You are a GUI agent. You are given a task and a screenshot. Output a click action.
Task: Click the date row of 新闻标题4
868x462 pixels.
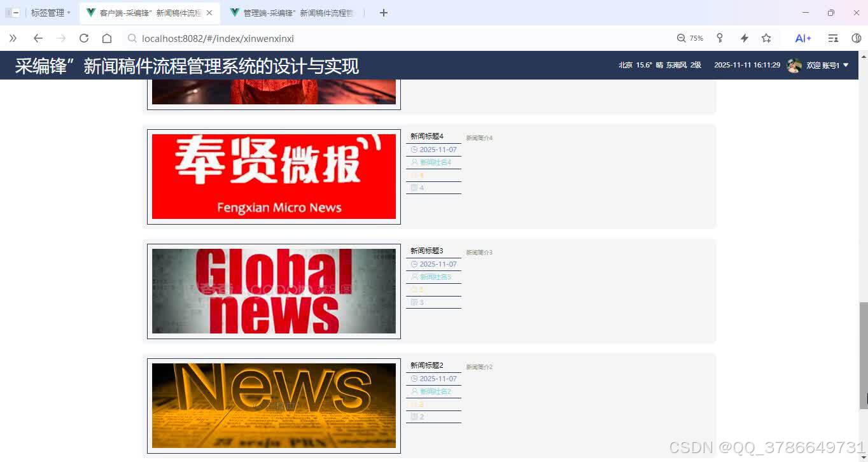click(x=433, y=150)
